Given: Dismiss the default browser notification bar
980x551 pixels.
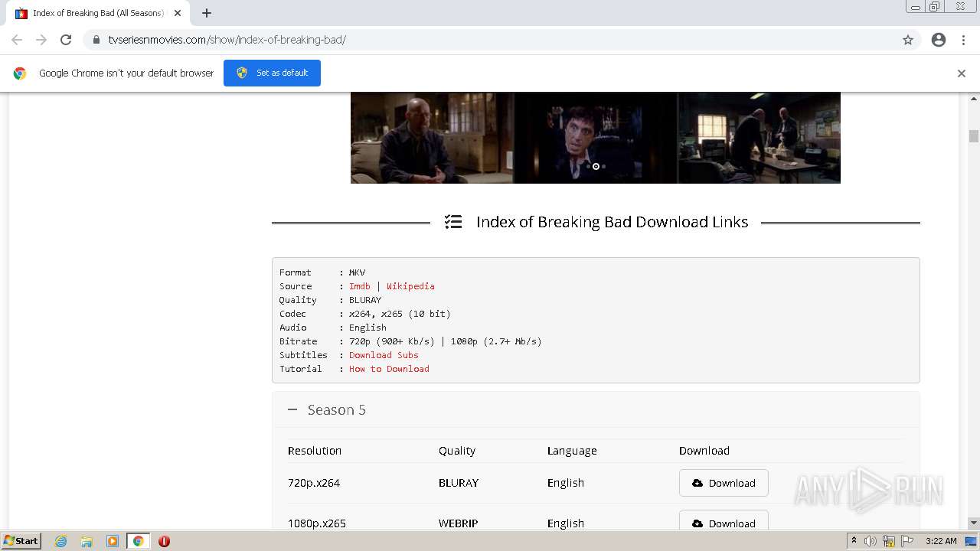Looking at the screenshot, I should pos(962,73).
